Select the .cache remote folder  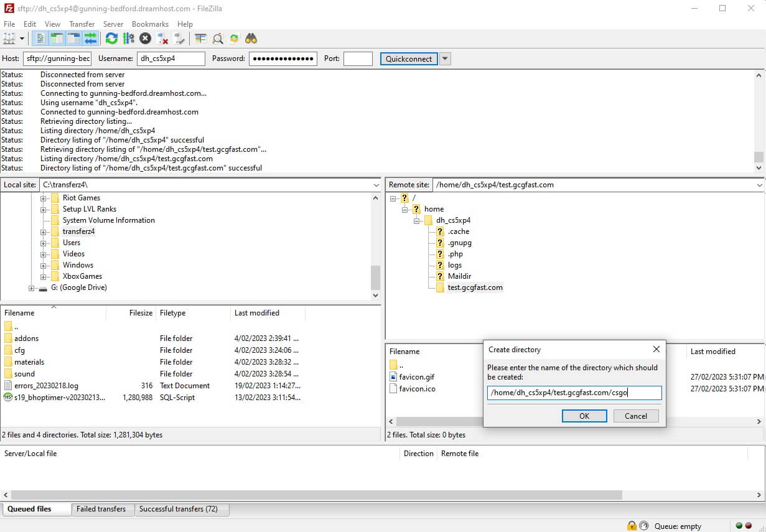tap(458, 231)
